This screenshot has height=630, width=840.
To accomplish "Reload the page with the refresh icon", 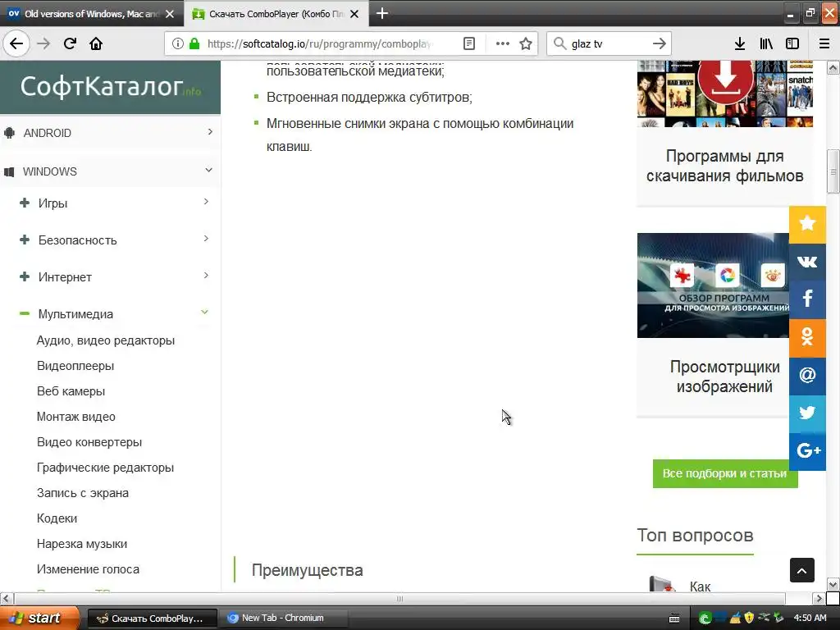I will [x=70, y=43].
